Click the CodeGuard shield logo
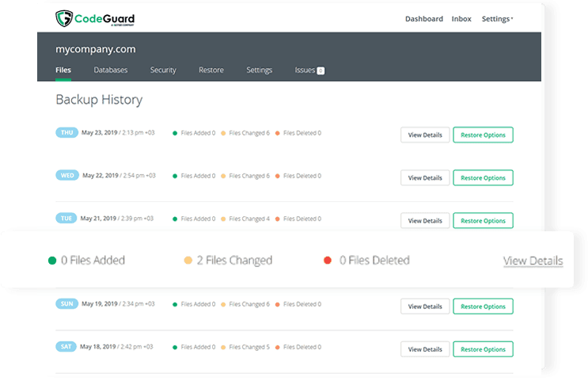The width and height of the screenshot is (588, 381). pos(63,18)
